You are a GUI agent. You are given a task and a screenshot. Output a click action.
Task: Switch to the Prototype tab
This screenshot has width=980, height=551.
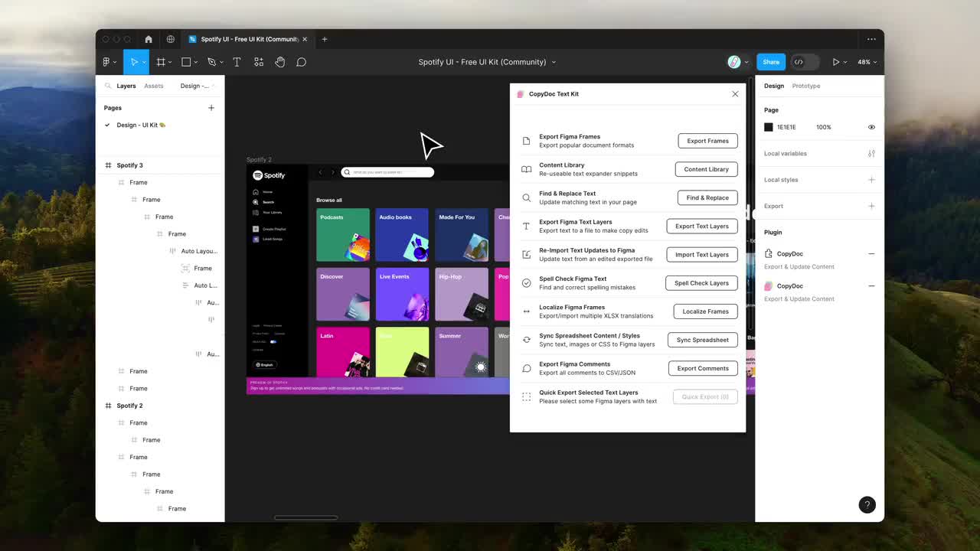806,86
